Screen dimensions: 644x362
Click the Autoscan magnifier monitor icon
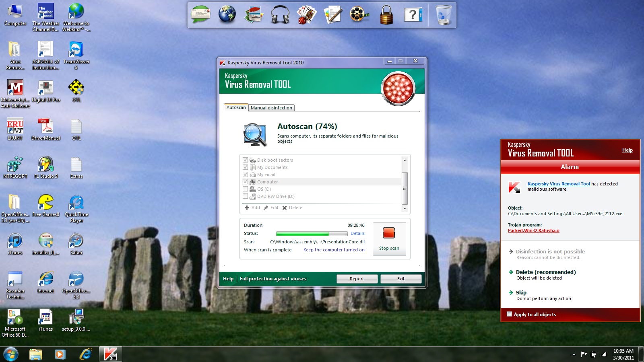pyautogui.click(x=255, y=134)
